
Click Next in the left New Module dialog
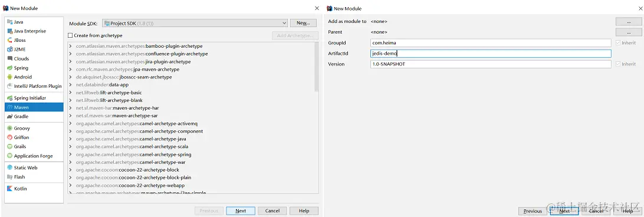(241, 211)
